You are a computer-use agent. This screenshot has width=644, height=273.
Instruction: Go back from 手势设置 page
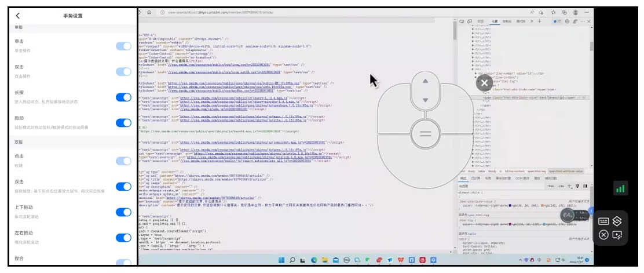pyautogui.click(x=17, y=16)
